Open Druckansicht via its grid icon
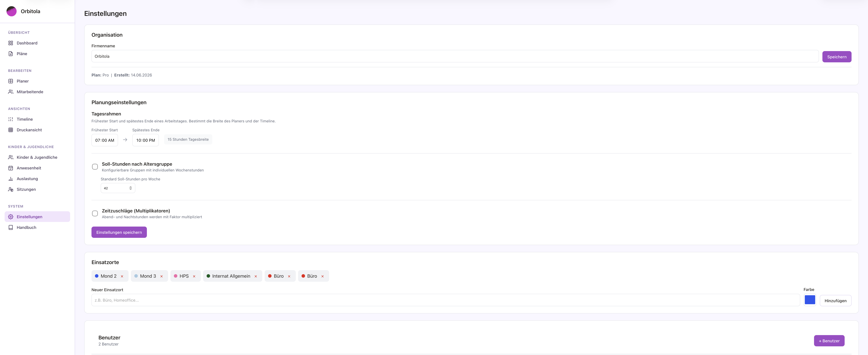Image resolution: width=868 pixels, height=355 pixels. pos(11,130)
